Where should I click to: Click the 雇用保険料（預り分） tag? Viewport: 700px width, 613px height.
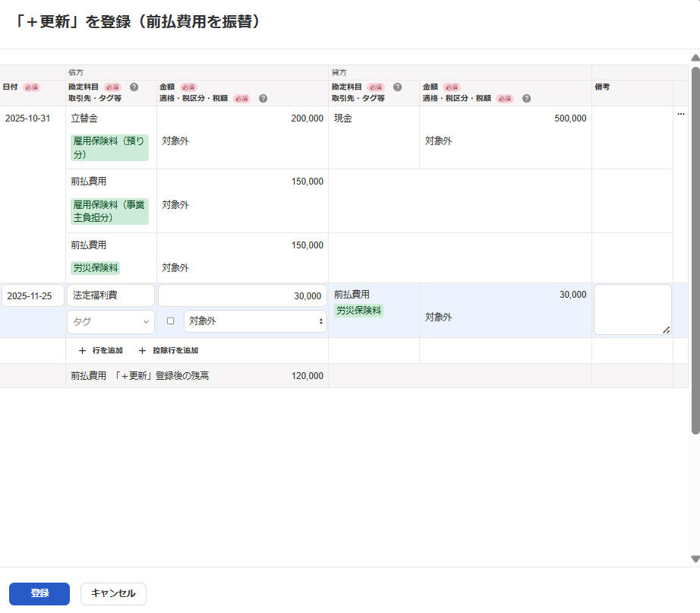(109, 148)
